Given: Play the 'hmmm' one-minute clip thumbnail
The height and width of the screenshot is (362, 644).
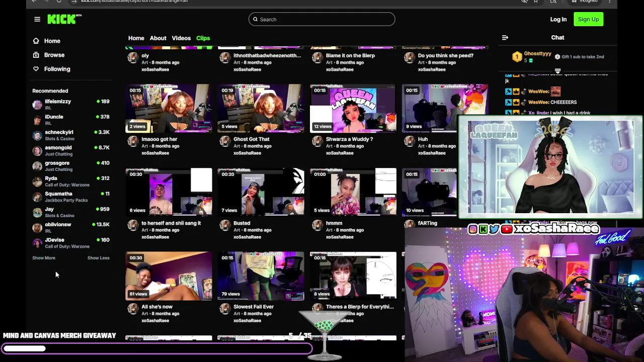Looking at the screenshot, I should (x=353, y=192).
